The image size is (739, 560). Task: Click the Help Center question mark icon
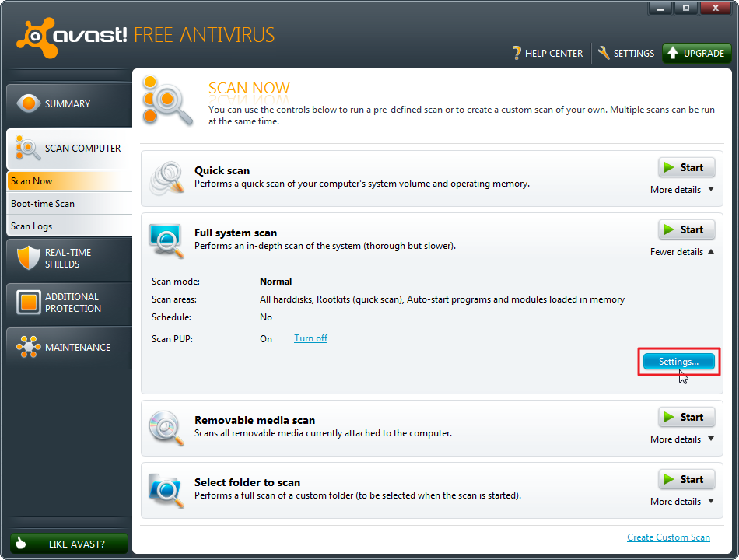point(517,53)
